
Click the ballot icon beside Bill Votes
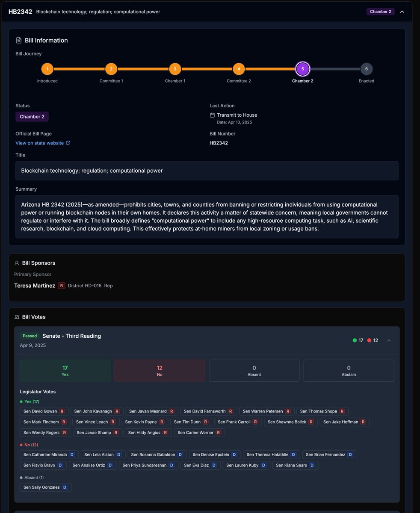click(x=17, y=317)
